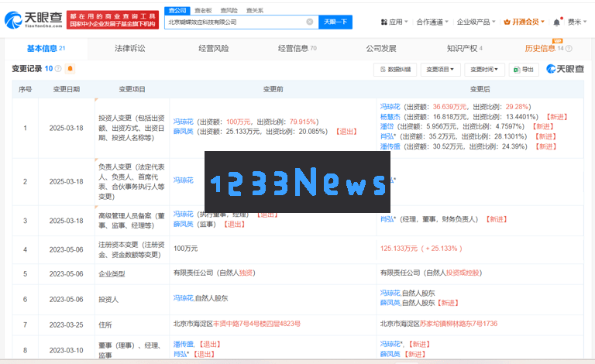Click the 天眼查 logo in the header
This screenshot has height=364, width=595.
coord(33,19)
